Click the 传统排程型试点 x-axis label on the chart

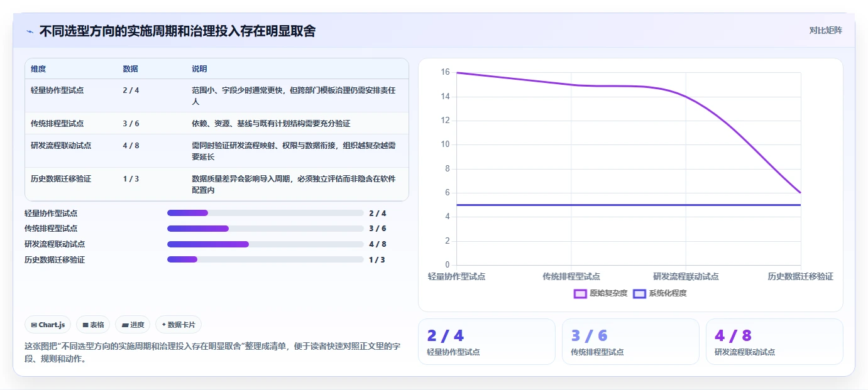571,276
